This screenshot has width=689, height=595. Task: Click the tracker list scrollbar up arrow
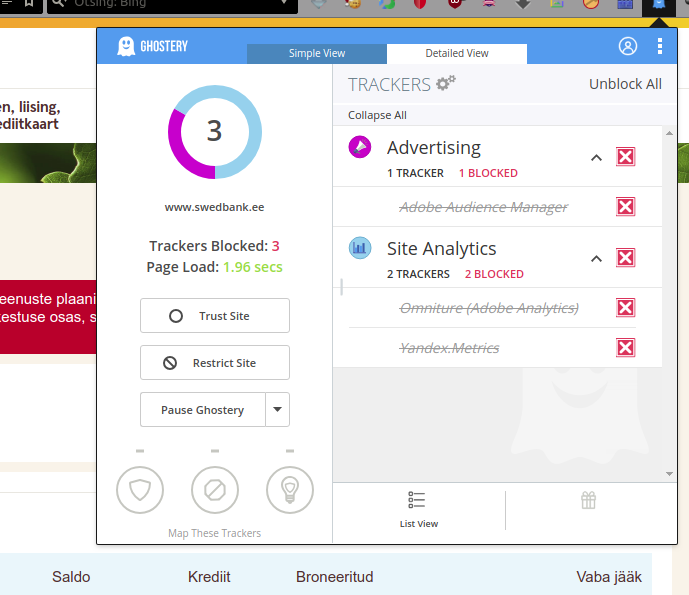669,133
